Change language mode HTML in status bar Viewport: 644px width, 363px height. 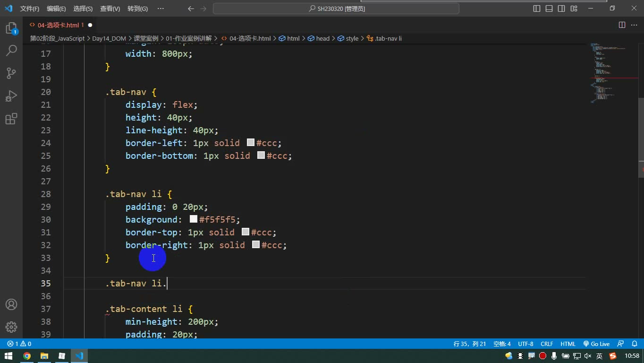coord(568,344)
